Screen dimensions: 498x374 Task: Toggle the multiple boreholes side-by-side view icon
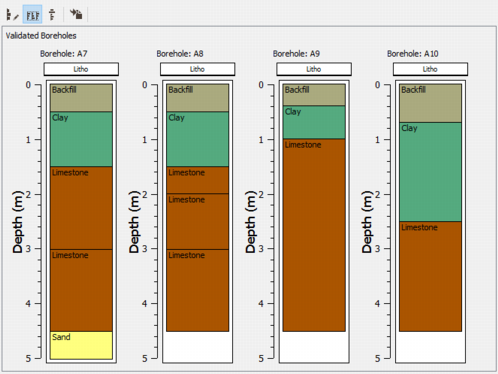click(33, 15)
